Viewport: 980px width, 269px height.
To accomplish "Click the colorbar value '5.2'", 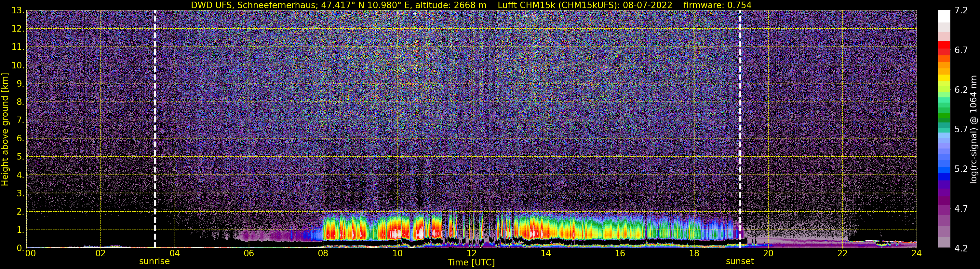I will coord(961,169).
